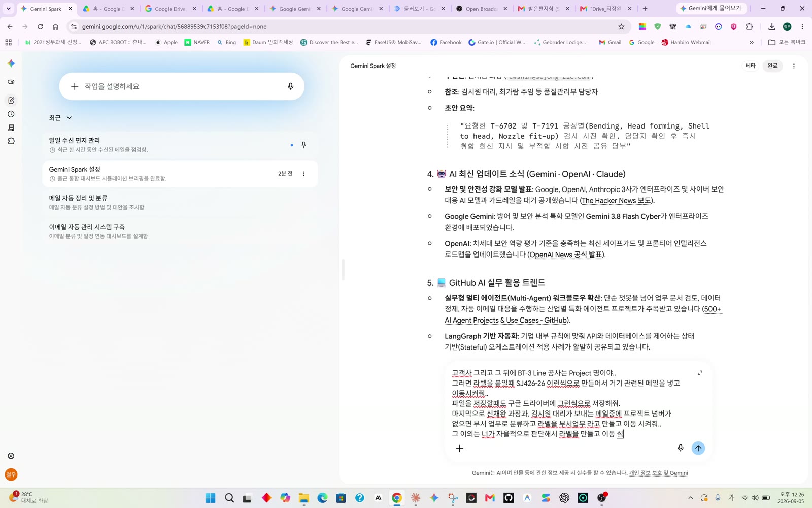Switch to 받은편지함 Gmail tab

click(x=543, y=9)
